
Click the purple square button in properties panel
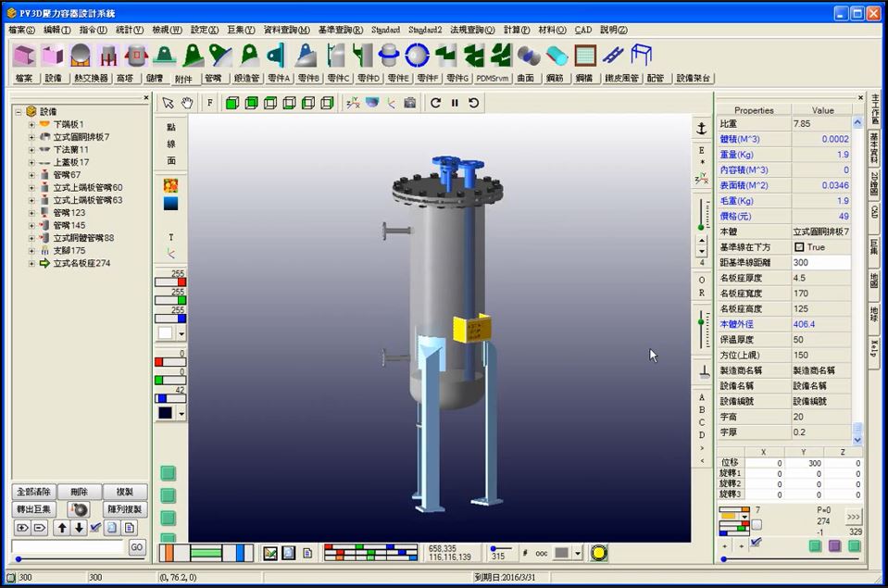tap(835, 545)
